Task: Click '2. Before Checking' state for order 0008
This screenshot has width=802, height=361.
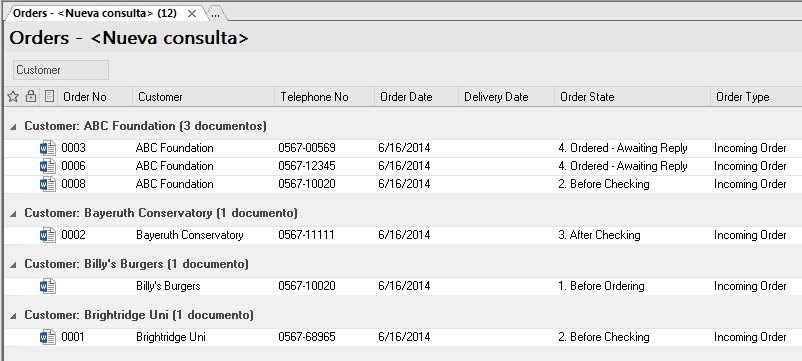Action: coord(604,184)
